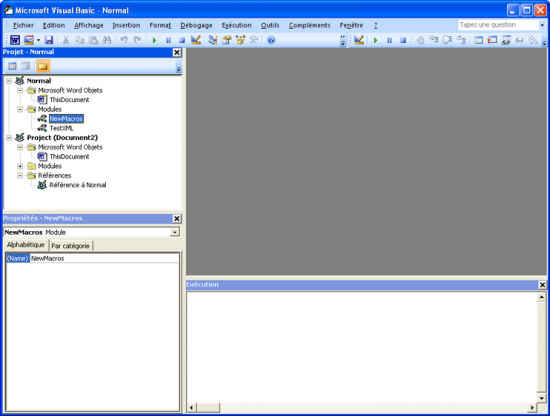This screenshot has width=550, height=416.
Task: Open the Toolbox hammer and wrench icon
Action: pos(254,40)
